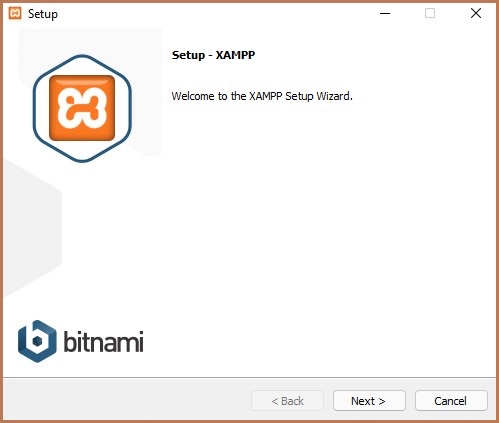Close the Setup window
499x423 pixels.
476,13
